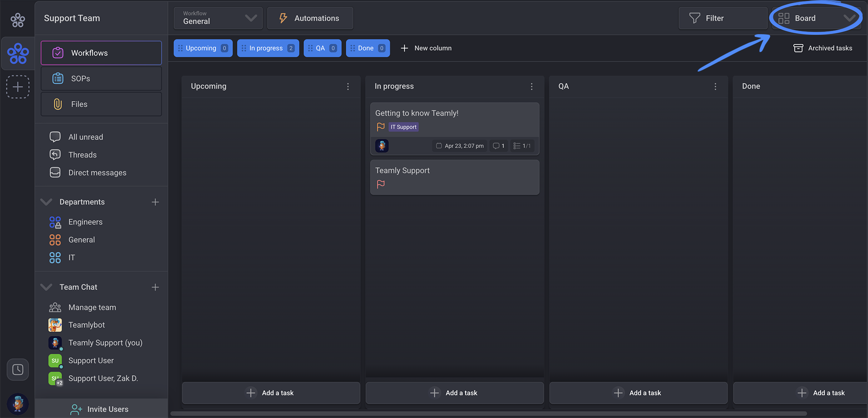Collapse the Team Chat section chevron
This screenshot has height=418, width=868.
pos(46,287)
